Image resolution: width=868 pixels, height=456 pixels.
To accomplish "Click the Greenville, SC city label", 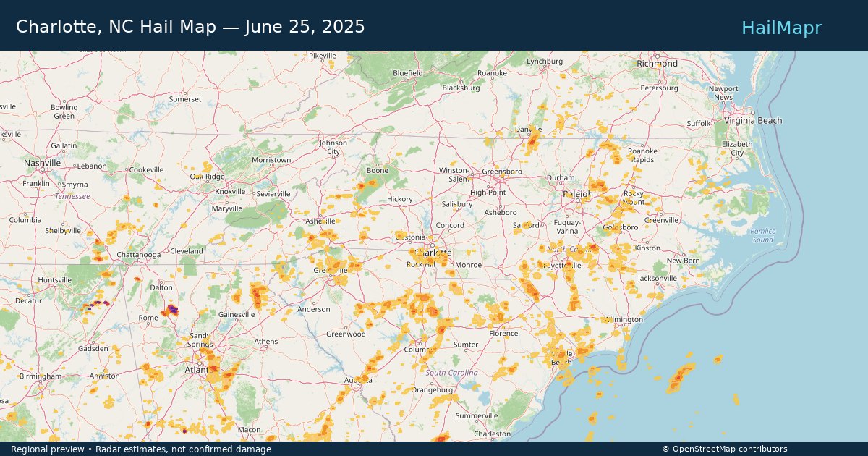I will click(331, 270).
